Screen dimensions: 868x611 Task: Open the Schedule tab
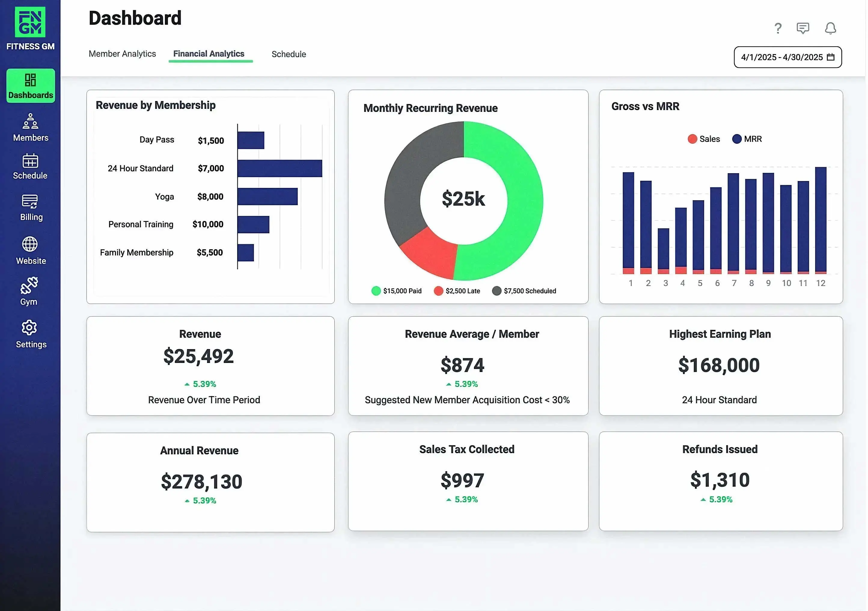coord(289,54)
